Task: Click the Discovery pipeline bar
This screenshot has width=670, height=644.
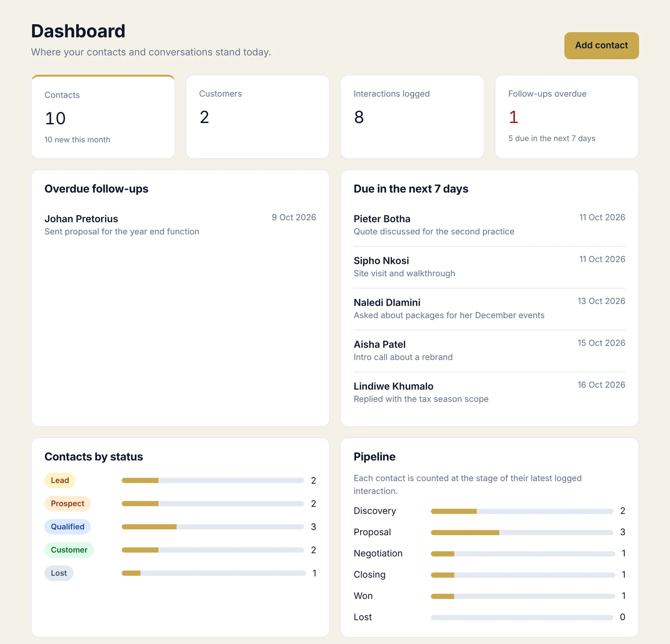Action: (522, 511)
